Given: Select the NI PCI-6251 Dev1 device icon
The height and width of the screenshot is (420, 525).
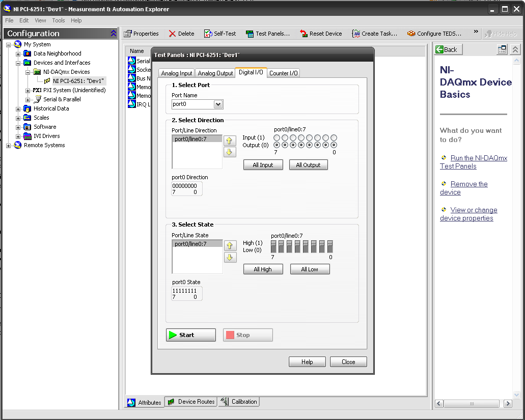Looking at the screenshot, I should (47, 81).
